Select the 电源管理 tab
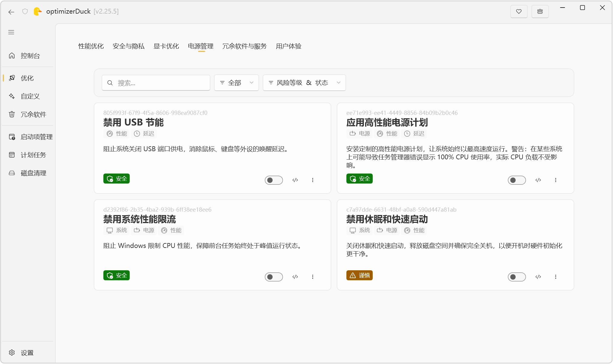Screen dimensions: 613x364 click(201, 46)
